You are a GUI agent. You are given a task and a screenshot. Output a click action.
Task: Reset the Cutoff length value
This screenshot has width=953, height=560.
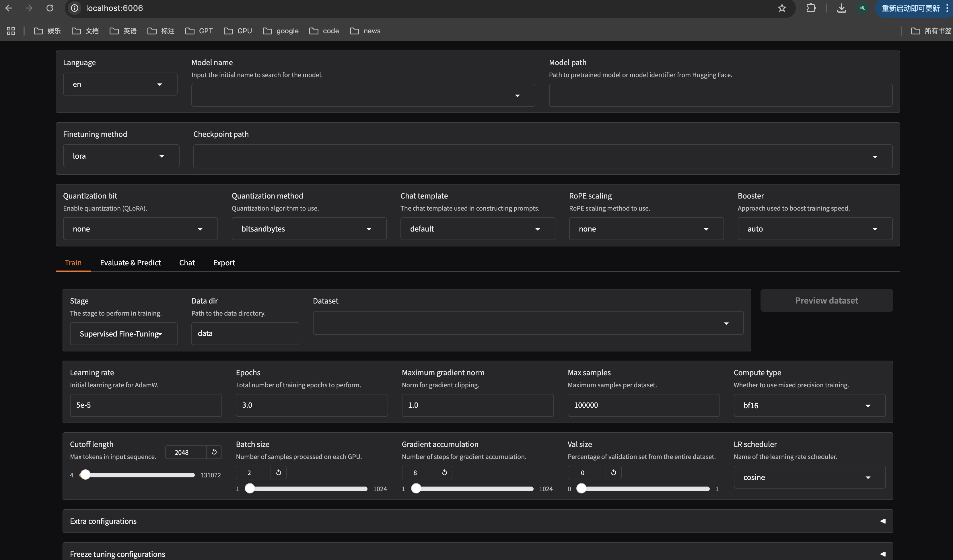[214, 452]
